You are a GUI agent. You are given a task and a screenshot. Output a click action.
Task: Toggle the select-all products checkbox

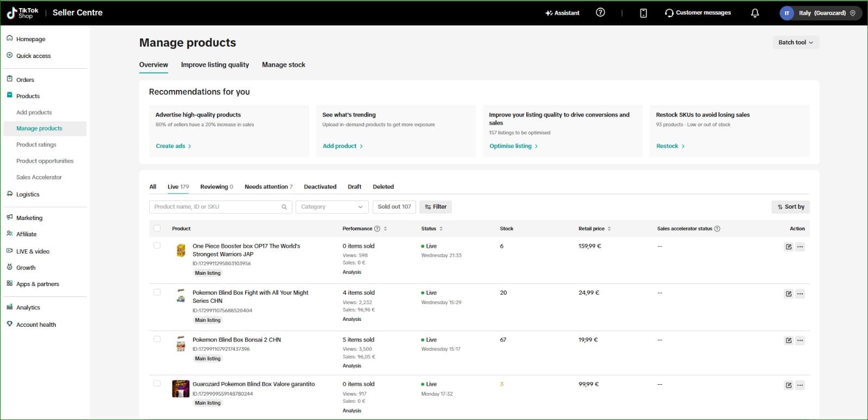point(157,228)
